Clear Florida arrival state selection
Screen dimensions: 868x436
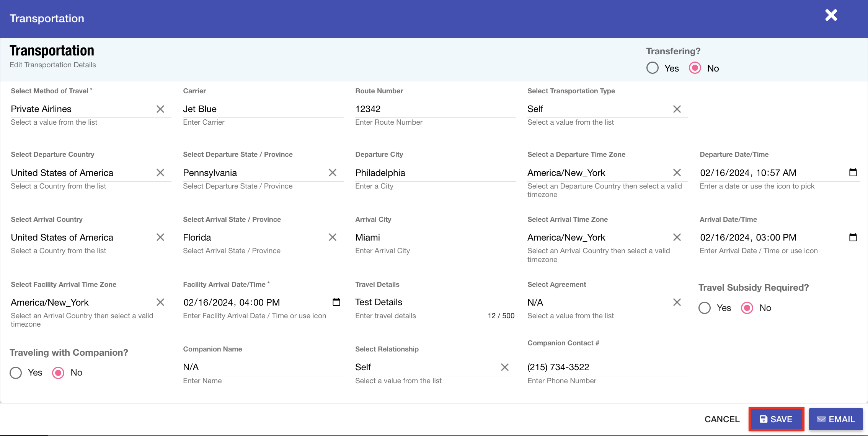333,238
